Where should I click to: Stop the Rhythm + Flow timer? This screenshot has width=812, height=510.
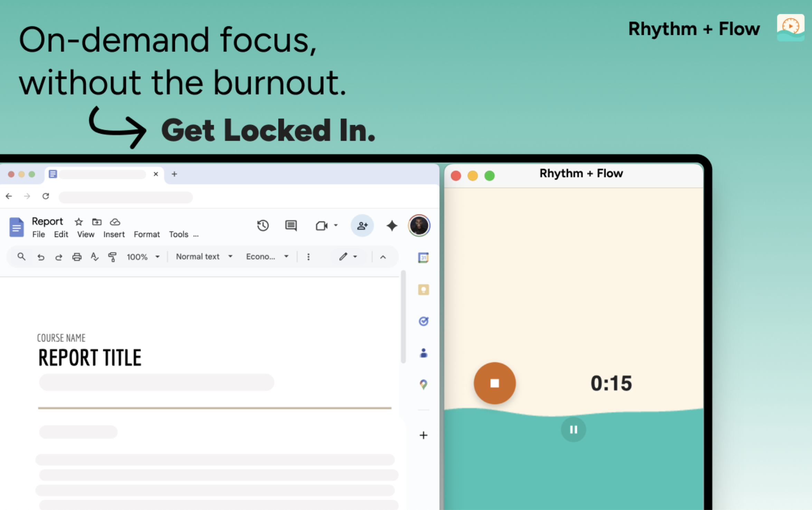494,383
